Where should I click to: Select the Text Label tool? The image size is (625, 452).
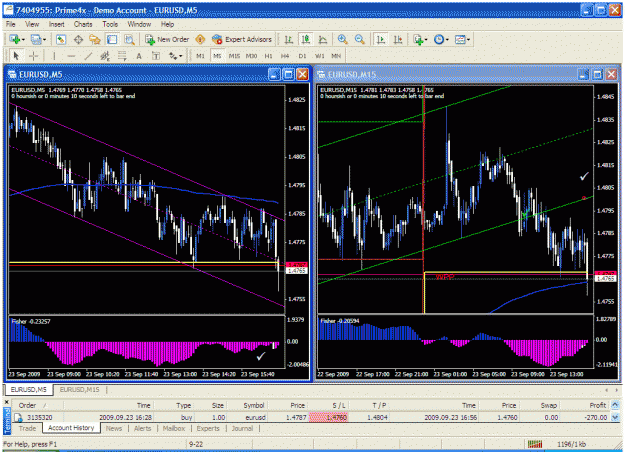pos(156,56)
